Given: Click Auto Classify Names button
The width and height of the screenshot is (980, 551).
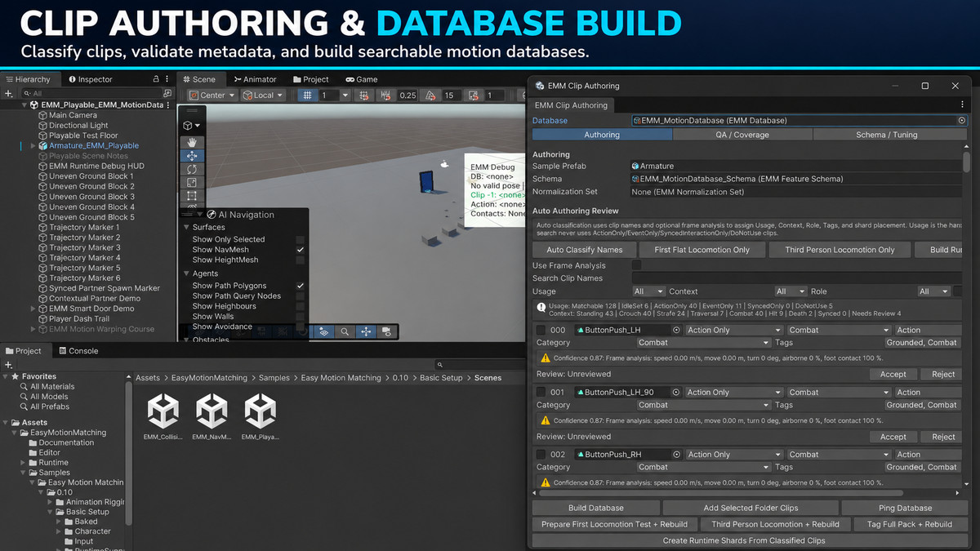Looking at the screenshot, I should pos(584,250).
